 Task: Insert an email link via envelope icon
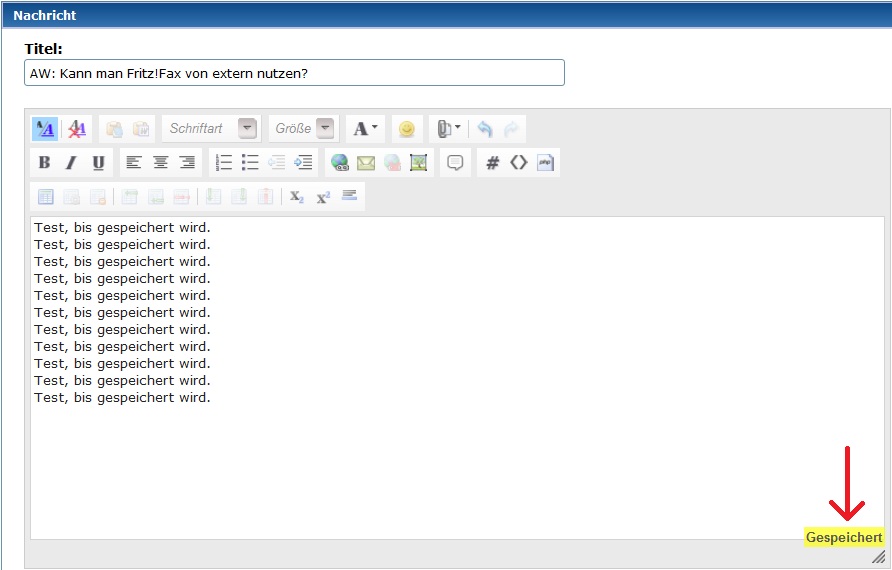tap(366, 163)
